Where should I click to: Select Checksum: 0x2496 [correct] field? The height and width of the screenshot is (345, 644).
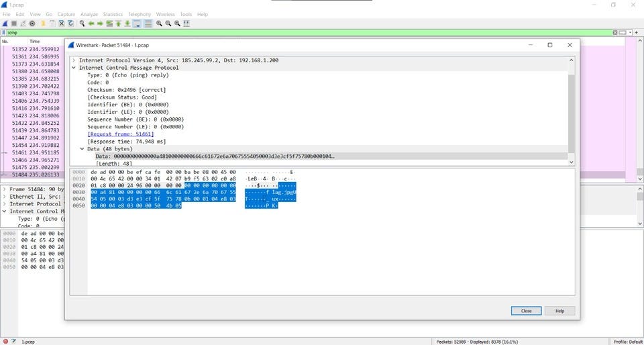point(127,90)
